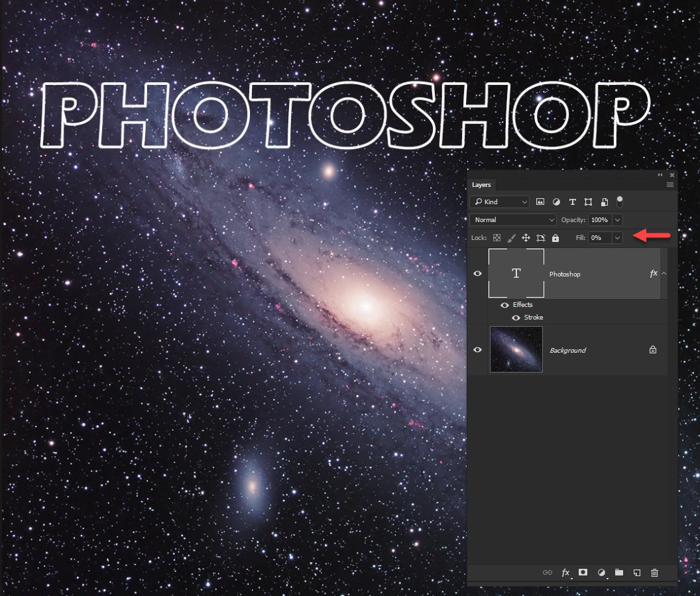
Task: Delete layer trash icon
Action: tap(654, 572)
